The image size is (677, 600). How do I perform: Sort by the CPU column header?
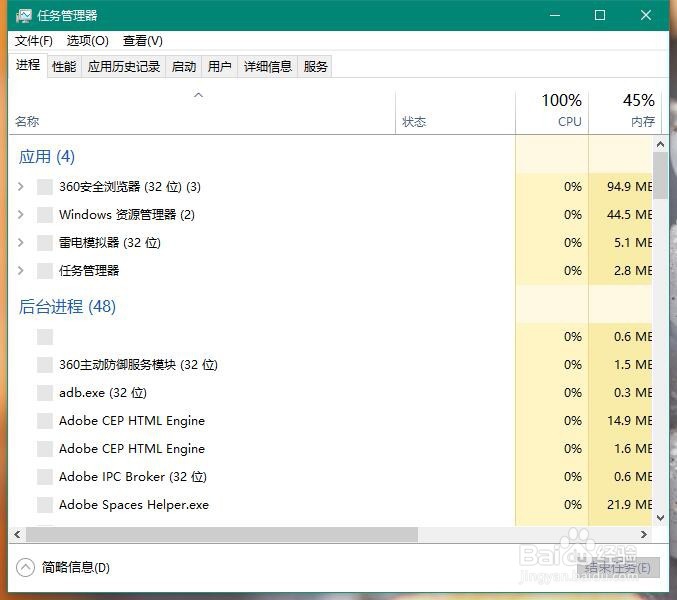click(x=552, y=112)
